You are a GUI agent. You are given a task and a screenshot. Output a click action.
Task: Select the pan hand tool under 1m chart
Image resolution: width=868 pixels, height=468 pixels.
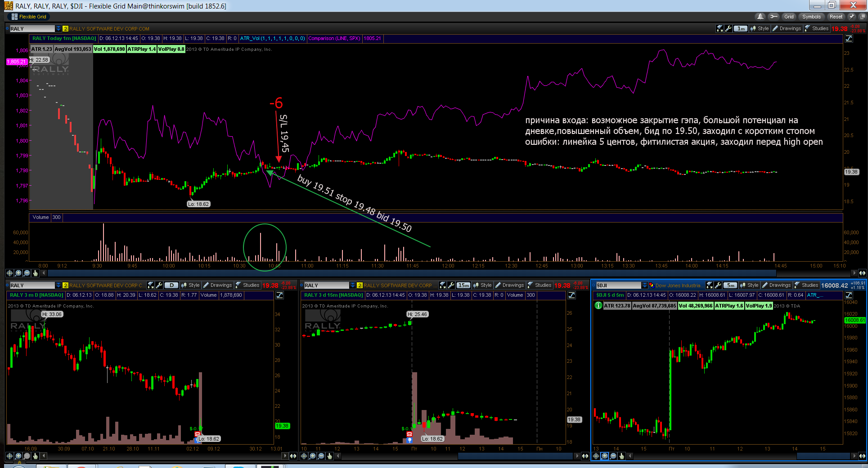[36, 273]
